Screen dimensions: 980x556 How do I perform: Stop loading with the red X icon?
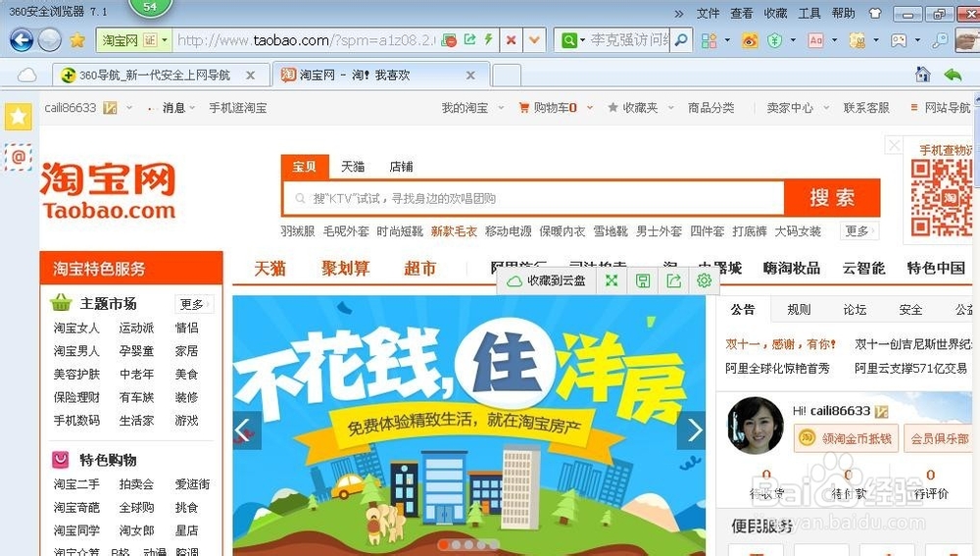click(x=512, y=40)
